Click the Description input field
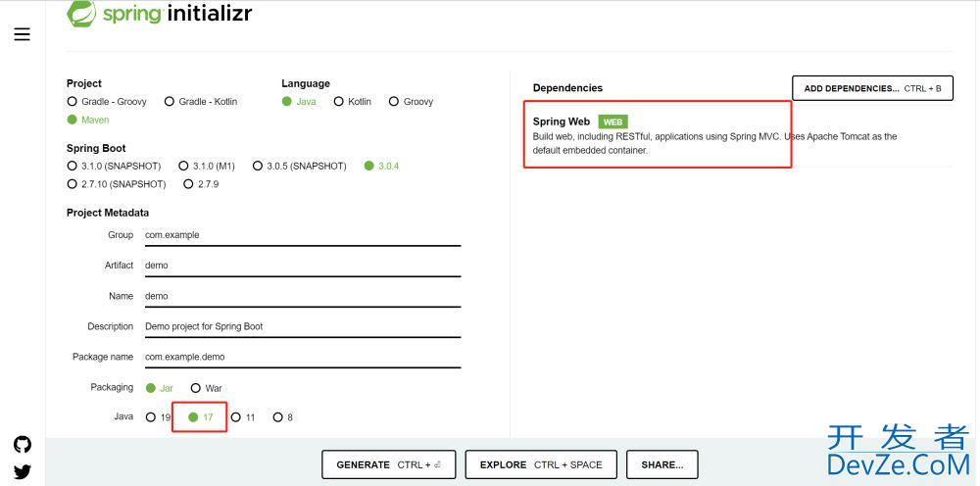This screenshot has height=486, width=980. pyautogui.click(x=303, y=326)
